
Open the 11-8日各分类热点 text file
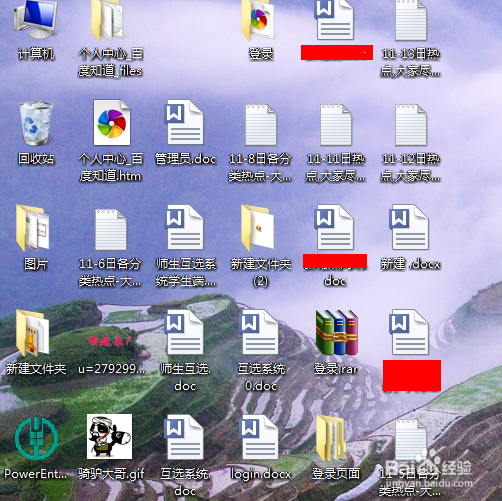click(x=261, y=125)
